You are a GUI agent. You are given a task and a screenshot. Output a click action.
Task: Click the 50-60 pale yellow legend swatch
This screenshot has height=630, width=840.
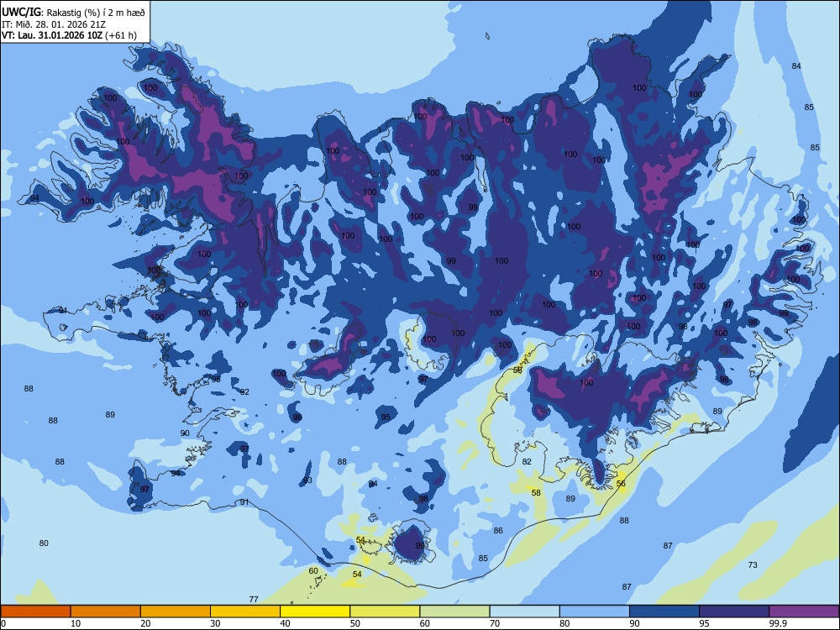pyautogui.click(x=385, y=612)
